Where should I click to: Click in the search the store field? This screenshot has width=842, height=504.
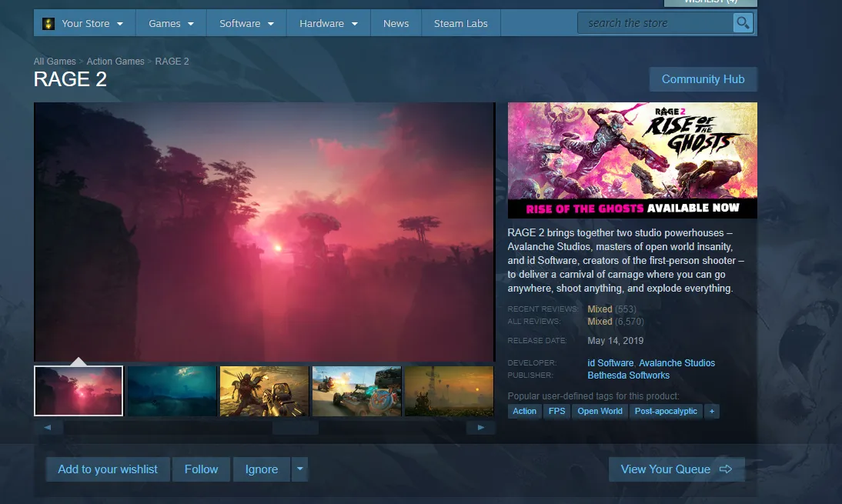(x=655, y=23)
